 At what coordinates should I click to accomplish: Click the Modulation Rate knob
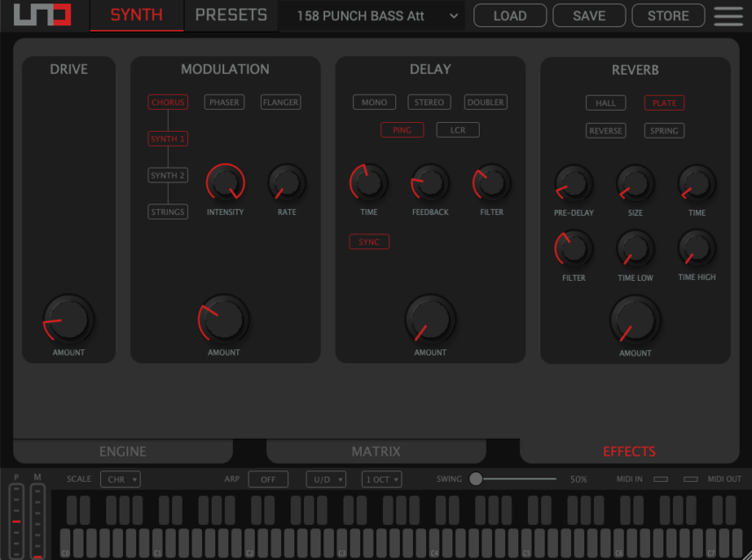(x=287, y=183)
